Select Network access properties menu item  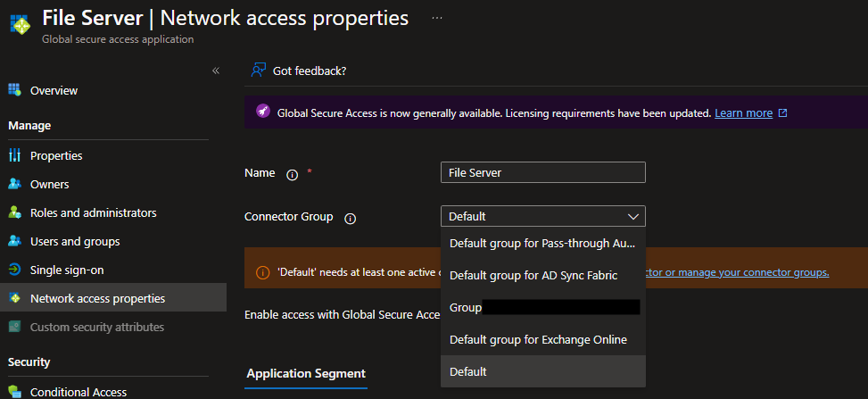[113, 298]
